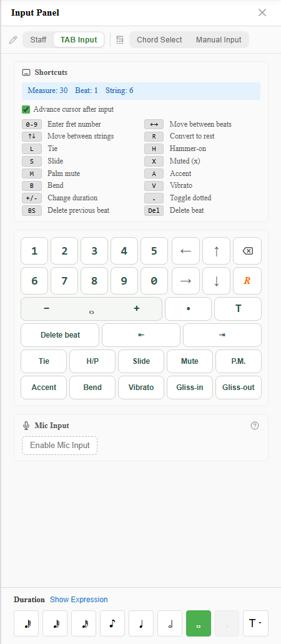Click the Shortcuts keyboard icon
The width and height of the screenshot is (281, 644).
tap(26, 72)
